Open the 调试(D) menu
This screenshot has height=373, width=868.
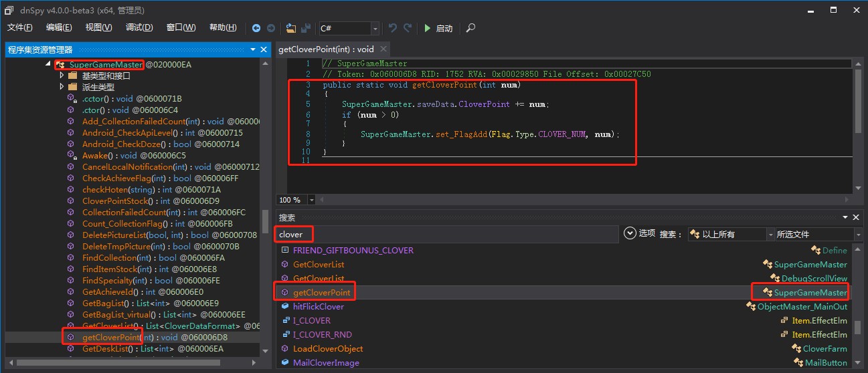[139, 27]
